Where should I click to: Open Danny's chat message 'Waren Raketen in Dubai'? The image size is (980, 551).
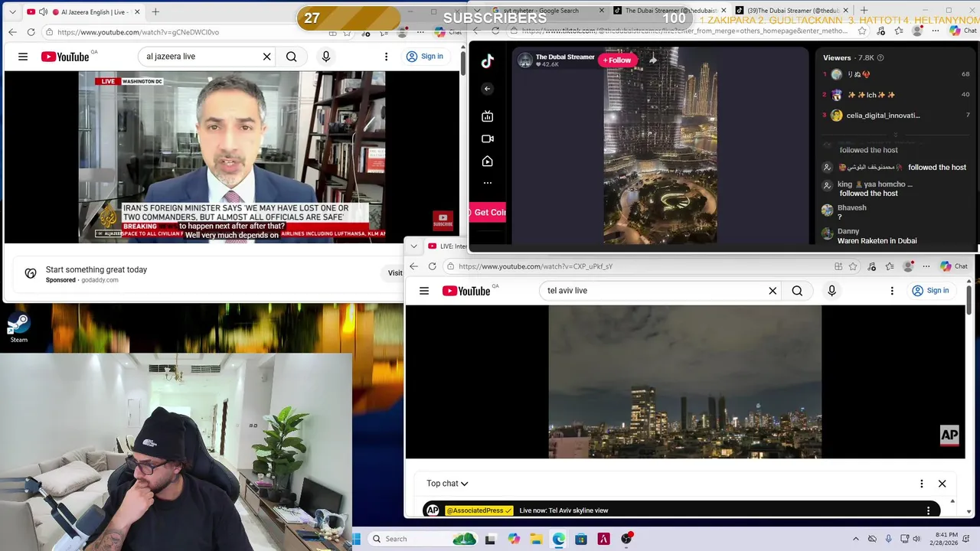tap(877, 241)
